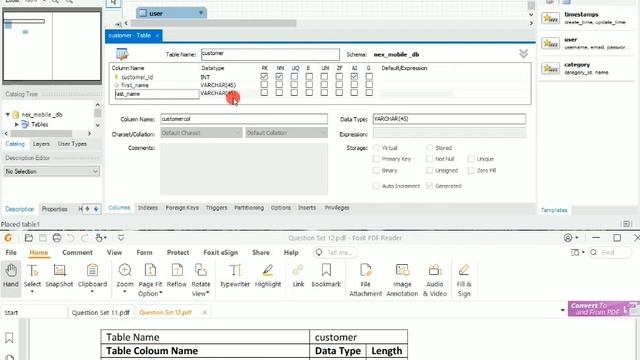This screenshot has height=360, width=640.
Task: Activate the SnapShot tool
Action: tap(59, 276)
